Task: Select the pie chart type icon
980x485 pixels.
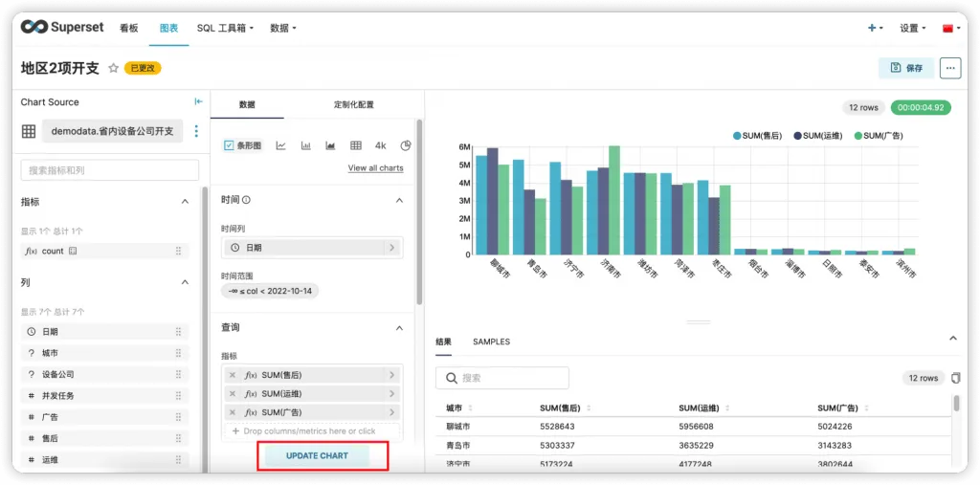Action: click(406, 145)
